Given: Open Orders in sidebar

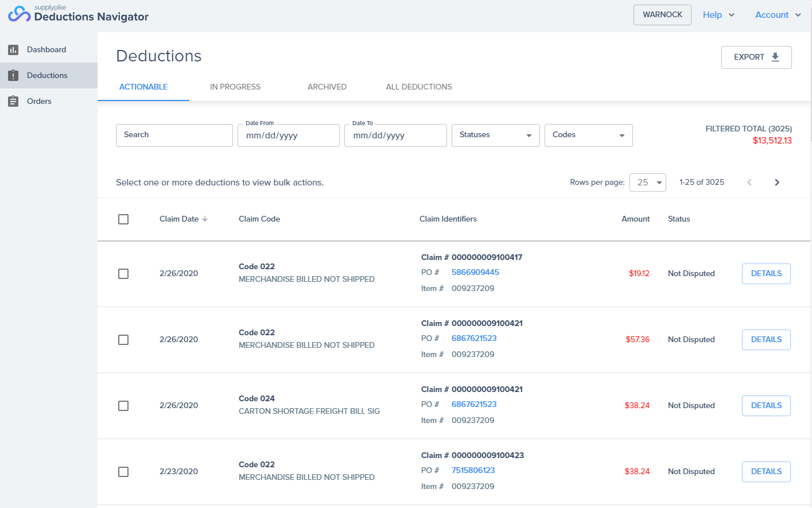Looking at the screenshot, I should click(49, 101).
